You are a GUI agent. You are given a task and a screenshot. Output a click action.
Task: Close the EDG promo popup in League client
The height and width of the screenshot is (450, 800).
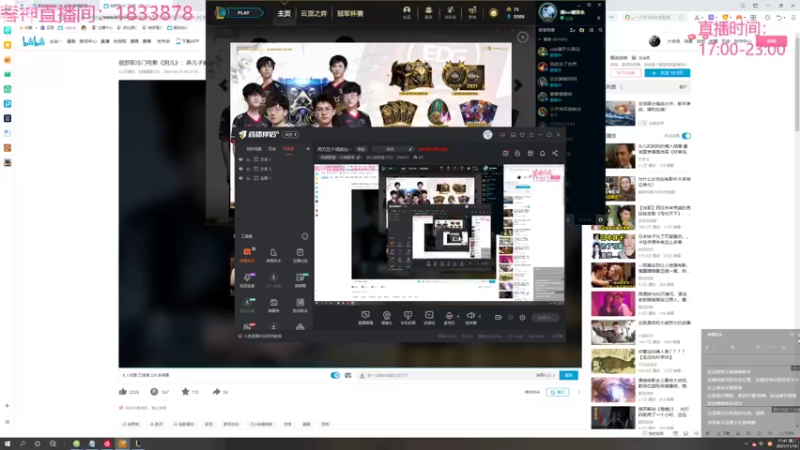[x=522, y=37]
